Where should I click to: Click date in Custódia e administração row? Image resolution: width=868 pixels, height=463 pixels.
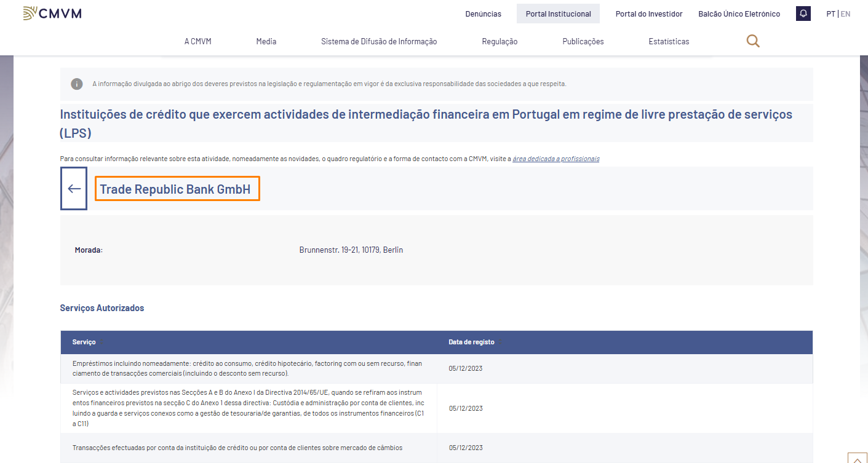coord(466,408)
